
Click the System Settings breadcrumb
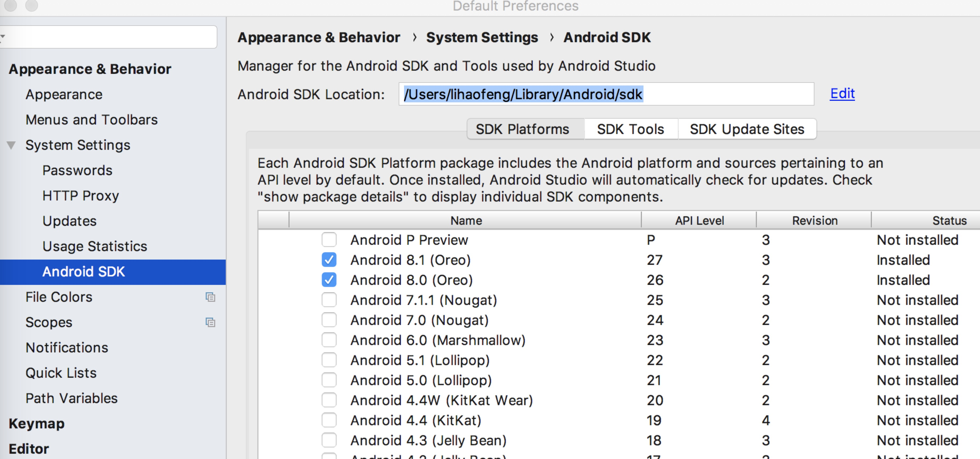482,37
